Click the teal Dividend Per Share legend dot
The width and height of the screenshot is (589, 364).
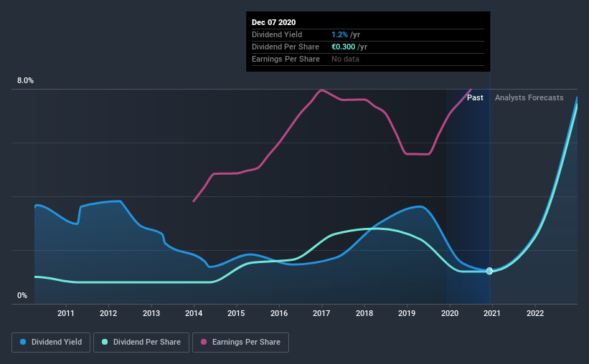[x=105, y=342]
